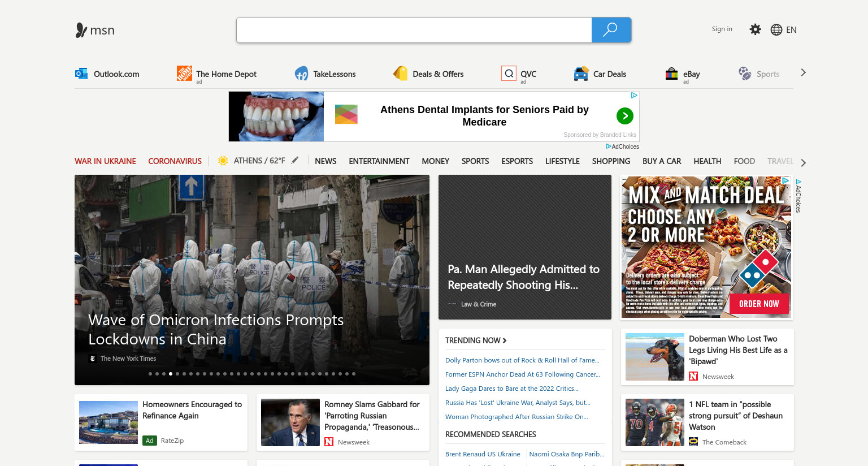
Task: Select the first carousel slide dot
Action: [x=150, y=374]
